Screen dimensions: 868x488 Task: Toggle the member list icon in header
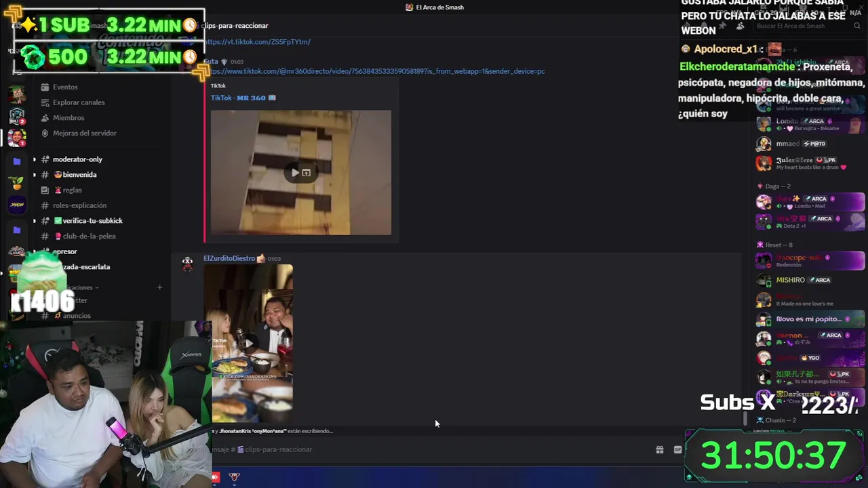tap(740, 26)
